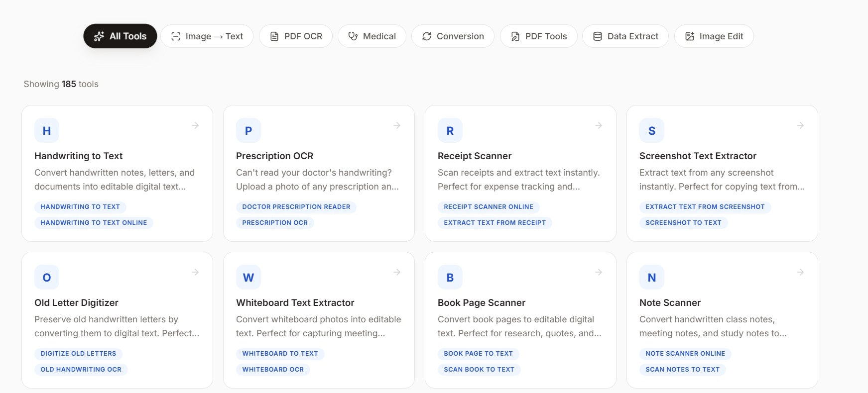
Task: Open the Whiteboard Text Extractor title link
Action: click(x=295, y=302)
